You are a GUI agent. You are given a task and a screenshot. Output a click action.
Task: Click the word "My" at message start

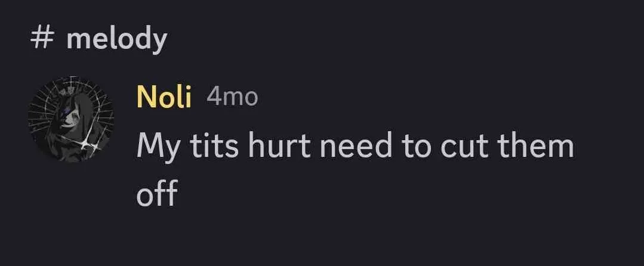coord(157,147)
